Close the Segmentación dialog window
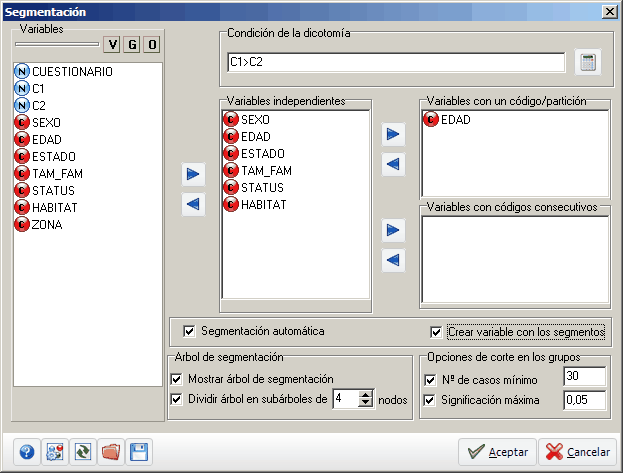This screenshot has height=473, width=623. click(x=609, y=12)
